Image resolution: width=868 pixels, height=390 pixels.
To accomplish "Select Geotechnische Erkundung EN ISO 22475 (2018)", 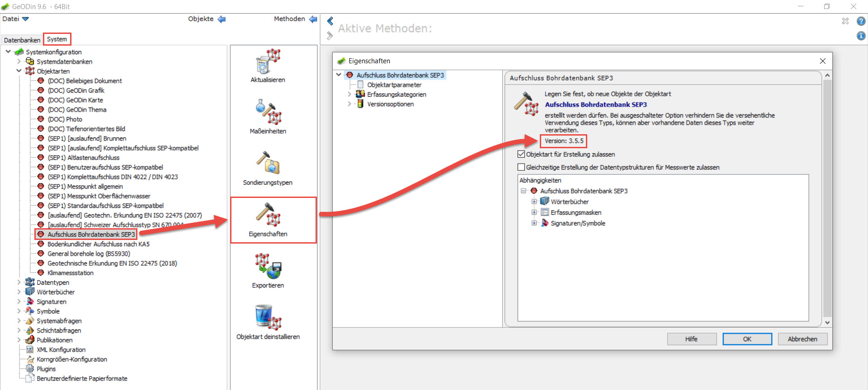I will [112, 263].
